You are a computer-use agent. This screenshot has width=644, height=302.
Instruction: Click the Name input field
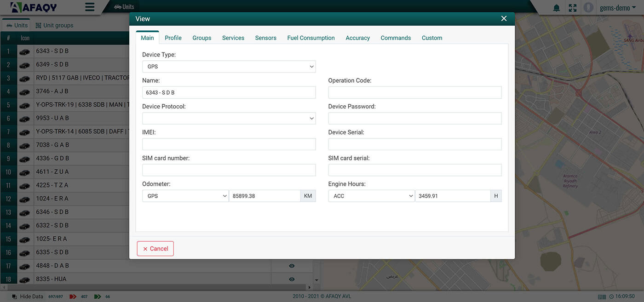(229, 92)
